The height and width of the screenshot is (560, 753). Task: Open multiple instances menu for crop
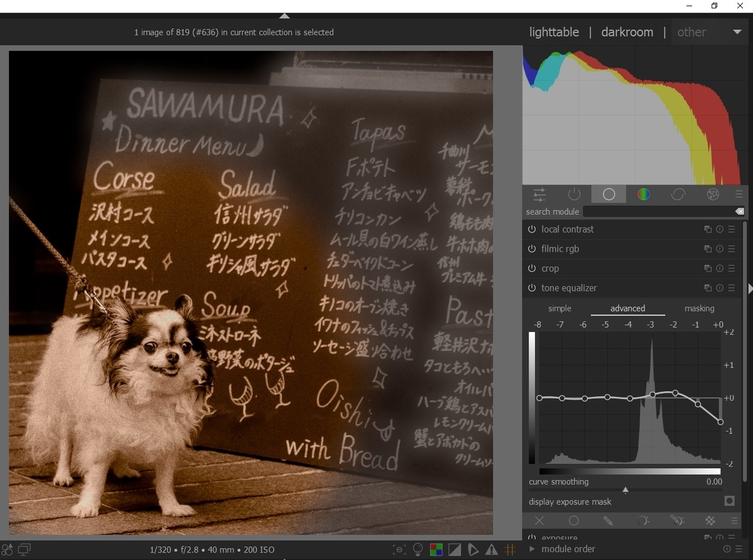coord(708,268)
